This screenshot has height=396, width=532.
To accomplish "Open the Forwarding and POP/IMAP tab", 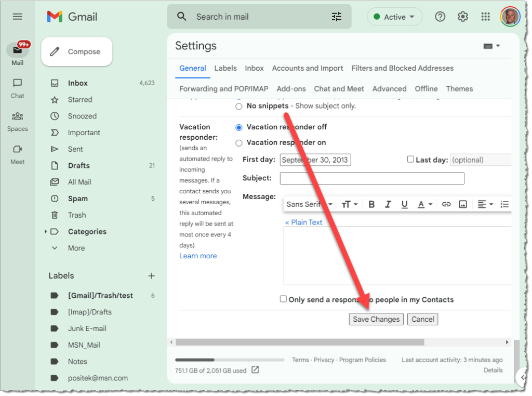I will click(x=223, y=89).
